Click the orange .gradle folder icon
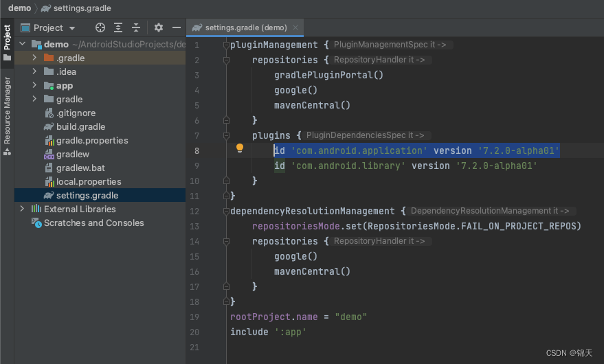 click(49, 58)
